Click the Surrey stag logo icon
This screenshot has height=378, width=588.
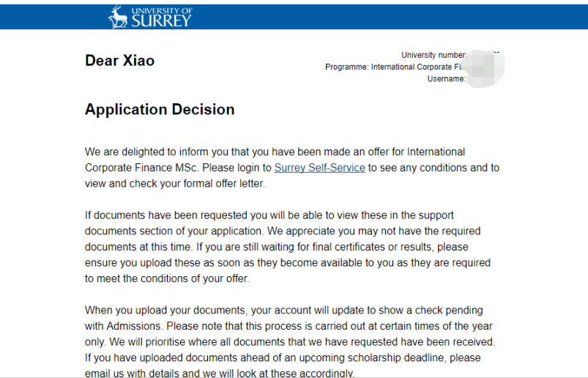pos(117,16)
